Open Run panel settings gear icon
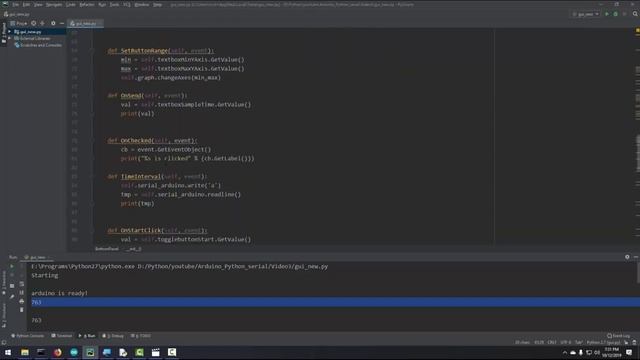The width and height of the screenshot is (640, 360). click(x=627, y=257)
